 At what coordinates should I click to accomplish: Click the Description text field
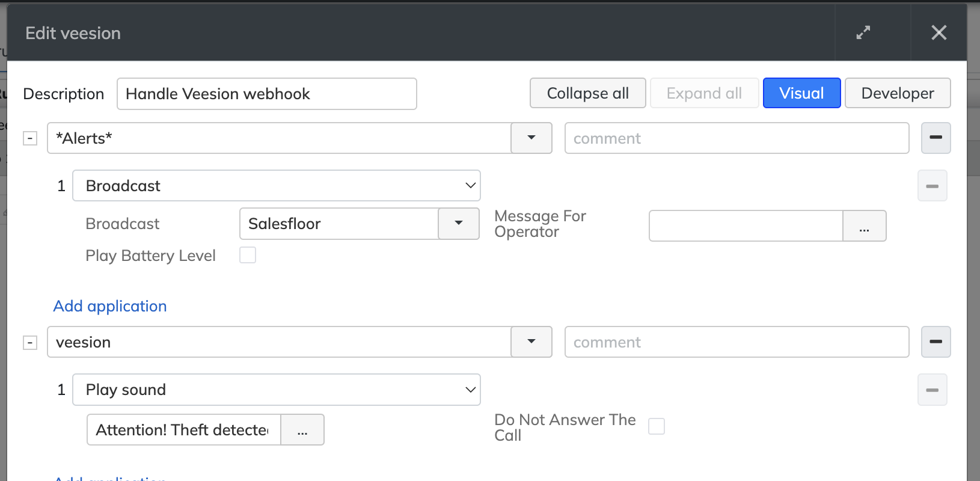tap(266, 94)
